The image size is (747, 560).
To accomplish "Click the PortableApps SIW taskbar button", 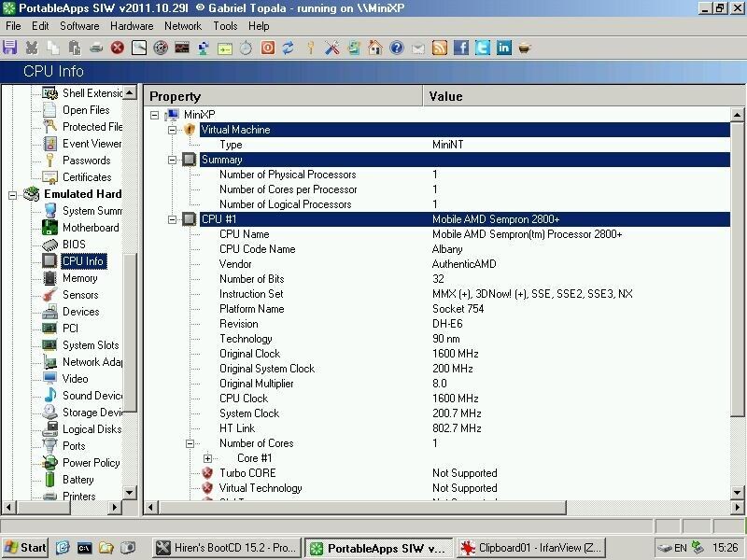I will click(x=380, y=548).
